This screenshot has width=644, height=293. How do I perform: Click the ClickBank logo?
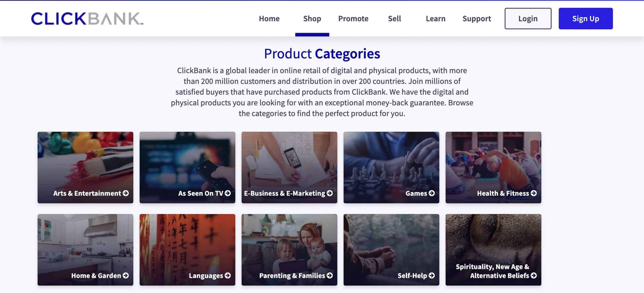[x=87, y=19]
